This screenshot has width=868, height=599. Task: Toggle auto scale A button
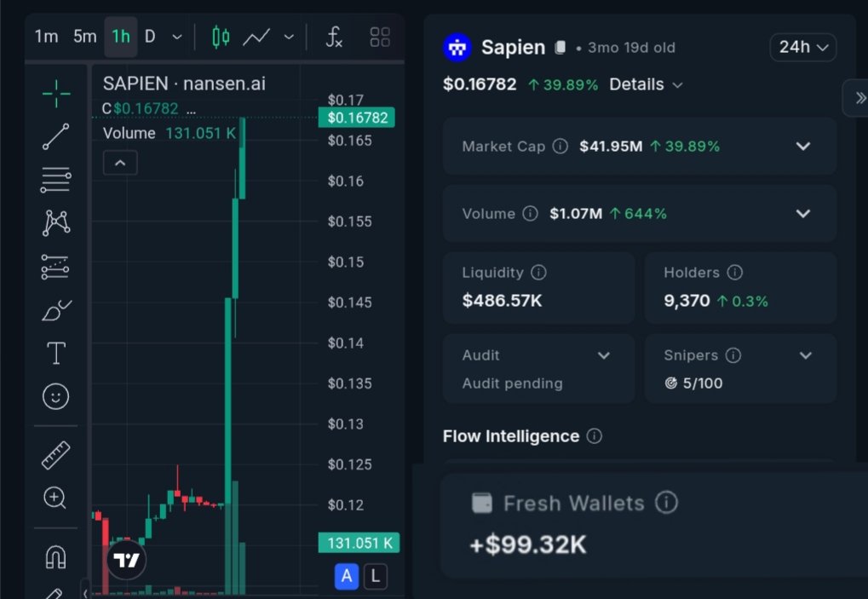pos(347,576)
